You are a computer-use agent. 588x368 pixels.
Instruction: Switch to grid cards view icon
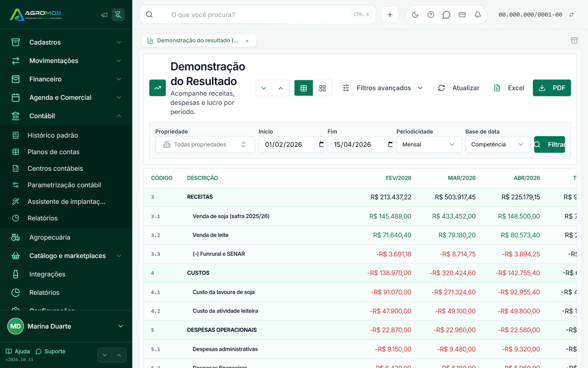click(322, 88)
